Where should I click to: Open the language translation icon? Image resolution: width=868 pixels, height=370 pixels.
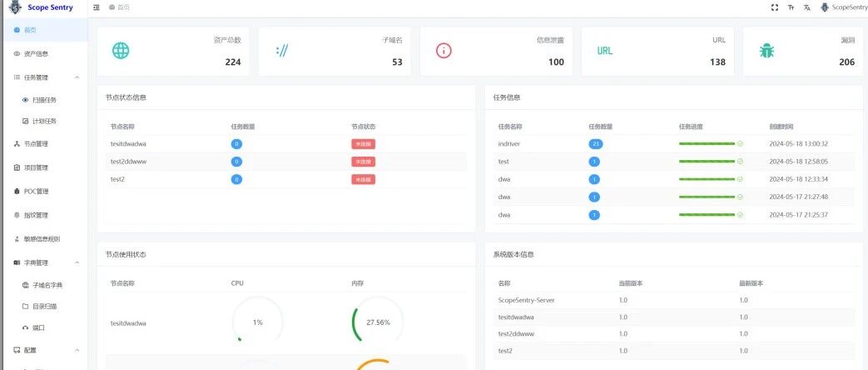pyautogui.click(x=807, y=7)
